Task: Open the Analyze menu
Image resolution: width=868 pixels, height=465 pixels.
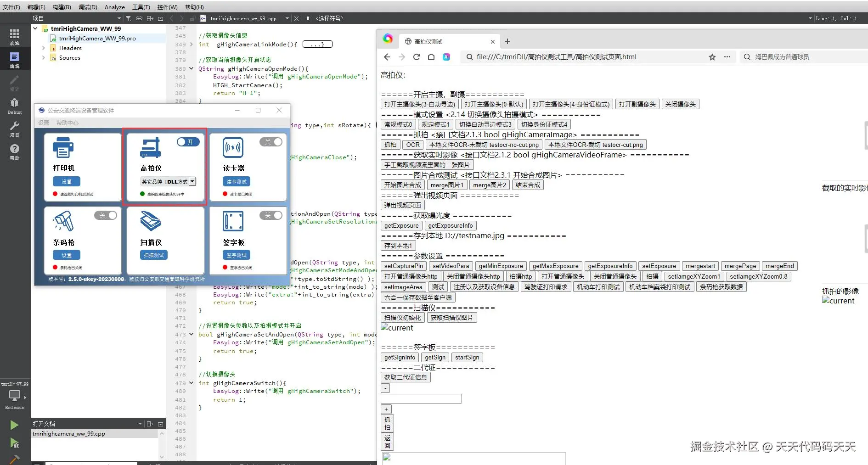Action: [x=114, y=7]
